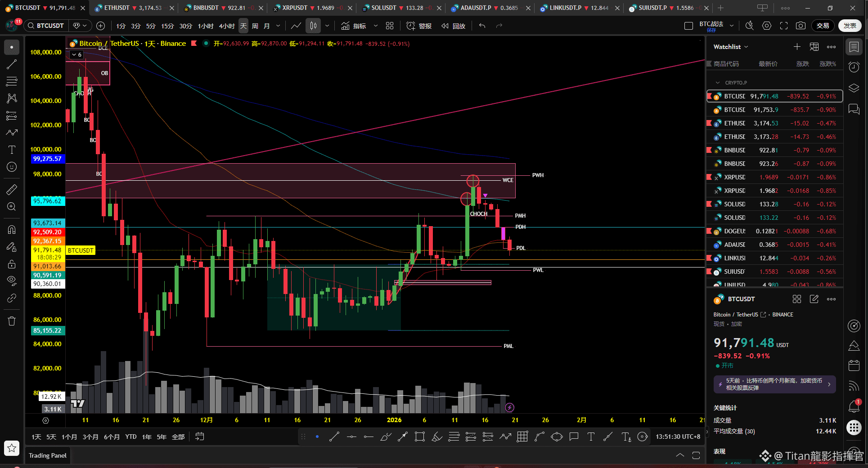The height and width of the screenshot is (468, 868).
Task: Open the Fibonacci retracement tools in left toolbar
Action: tap(12, 81)
